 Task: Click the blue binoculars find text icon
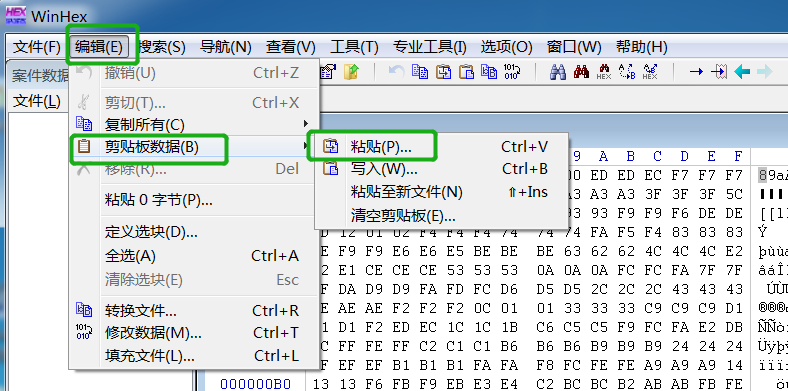coord(558,72)
